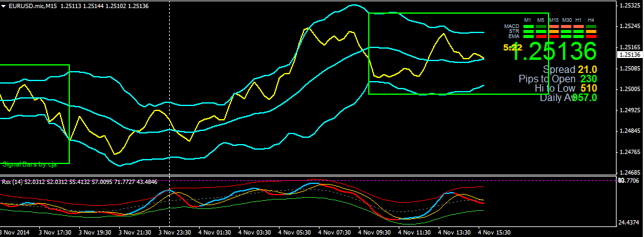Select the STR H4 orange signal bar
This screenshot has width=644, height=237.
(591, 31)
